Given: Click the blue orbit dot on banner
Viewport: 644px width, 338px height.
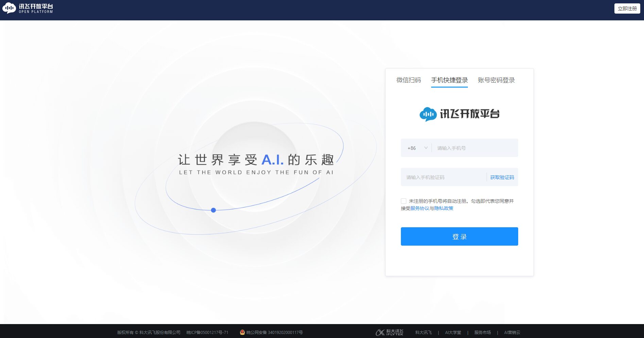Looking at the screenshot, I should pos(214,210).
